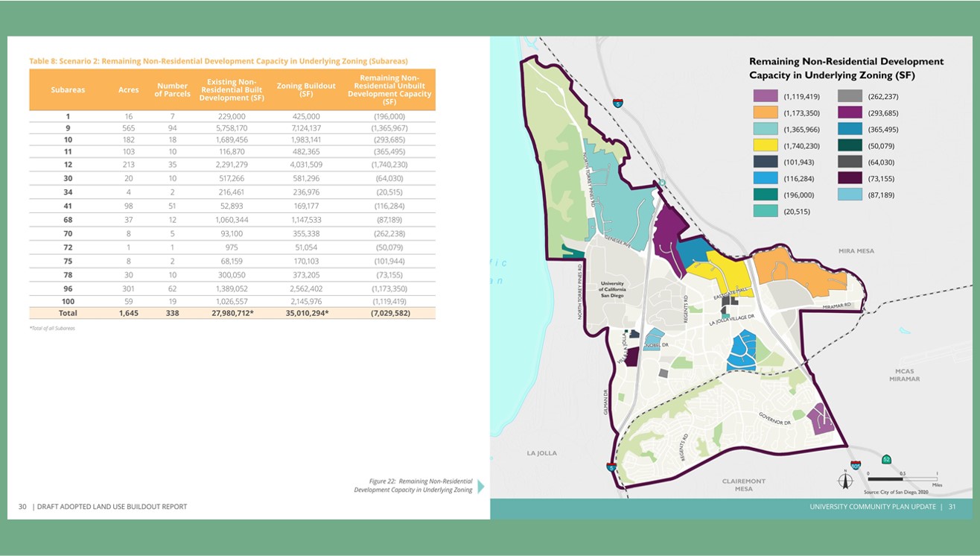
Task: Select the yellow legend swatch for (1,740,230)
Action: click(x=766, y=145)
